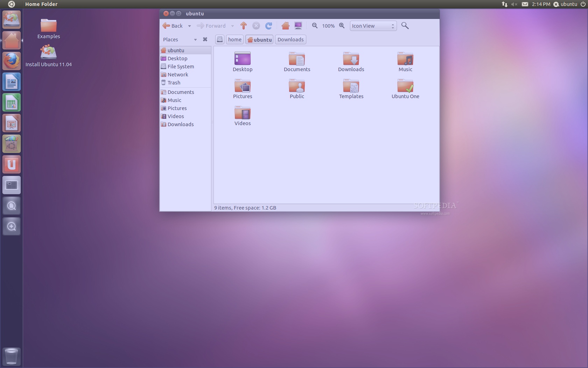Open Install Ubuntu launcher icon at top
Image resolution: width=588 pixels, height=368 pixels.
[x=12, y=20]
